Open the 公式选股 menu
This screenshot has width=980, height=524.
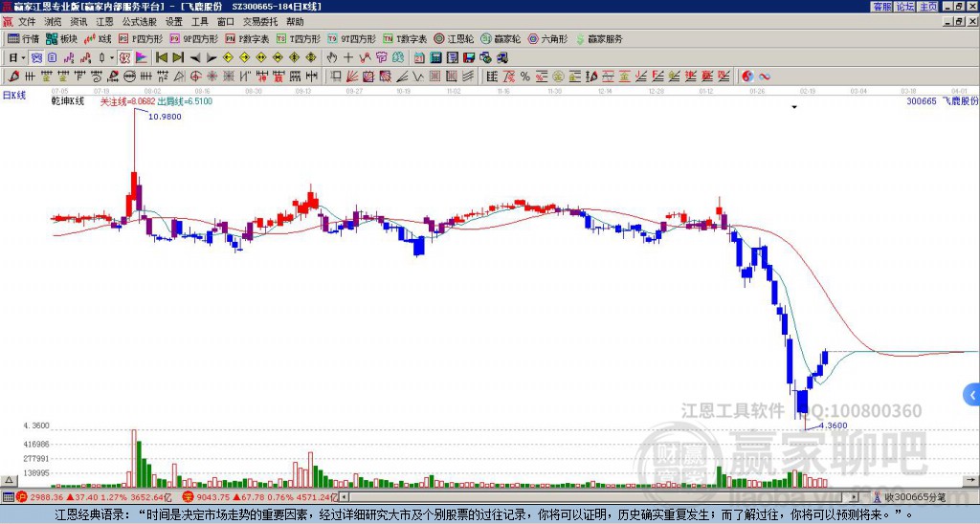pos(139,22)
